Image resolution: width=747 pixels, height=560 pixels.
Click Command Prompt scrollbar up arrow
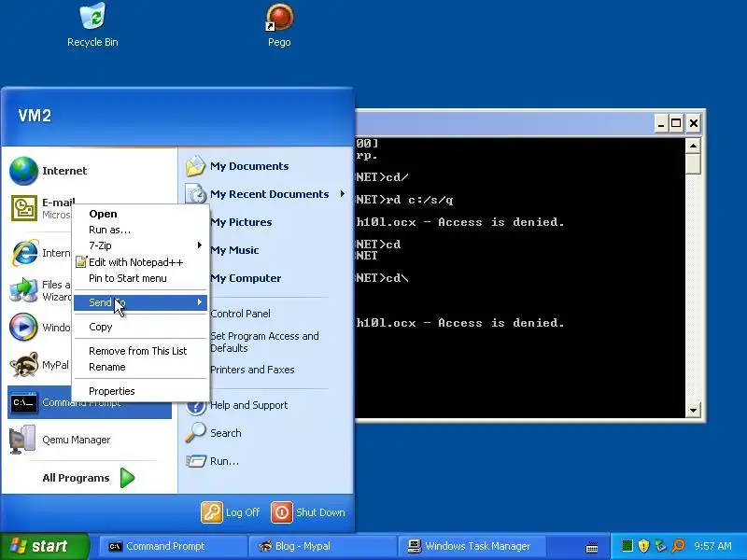click(x=693, y=146)
